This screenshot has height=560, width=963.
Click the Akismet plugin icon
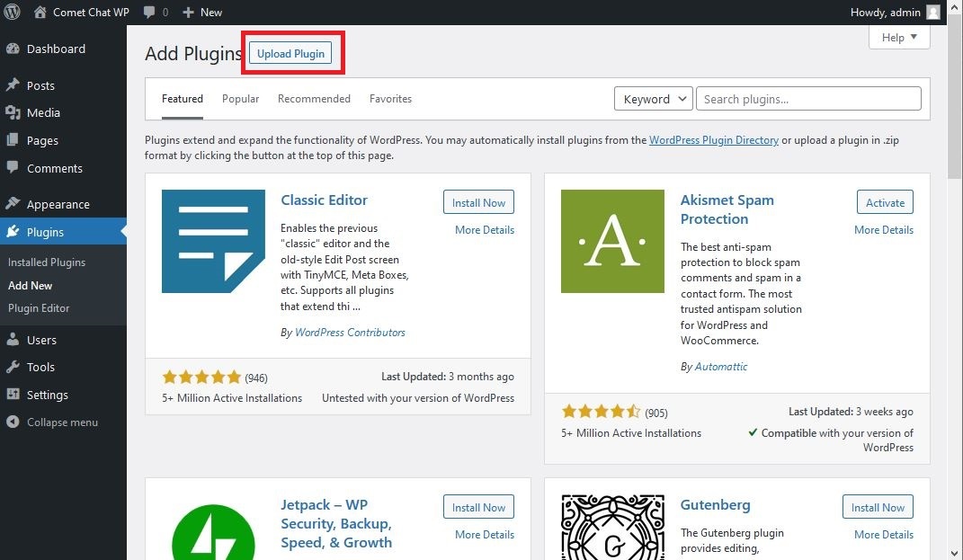click(x=612, y=241)
